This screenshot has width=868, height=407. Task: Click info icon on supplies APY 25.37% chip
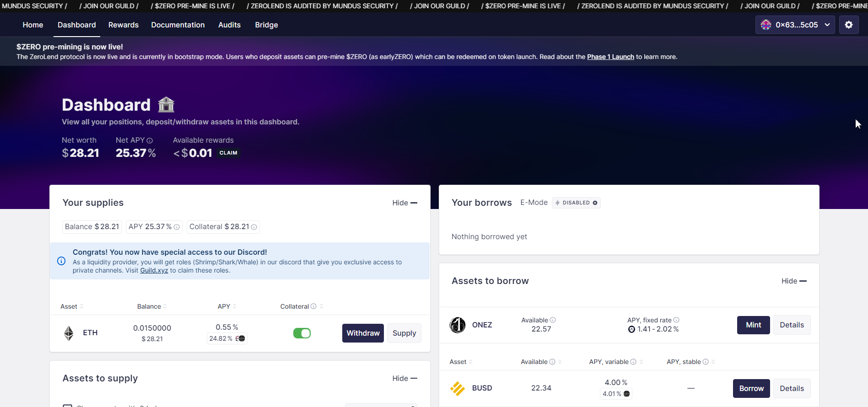pyautogui.click(x=177, y=227)
